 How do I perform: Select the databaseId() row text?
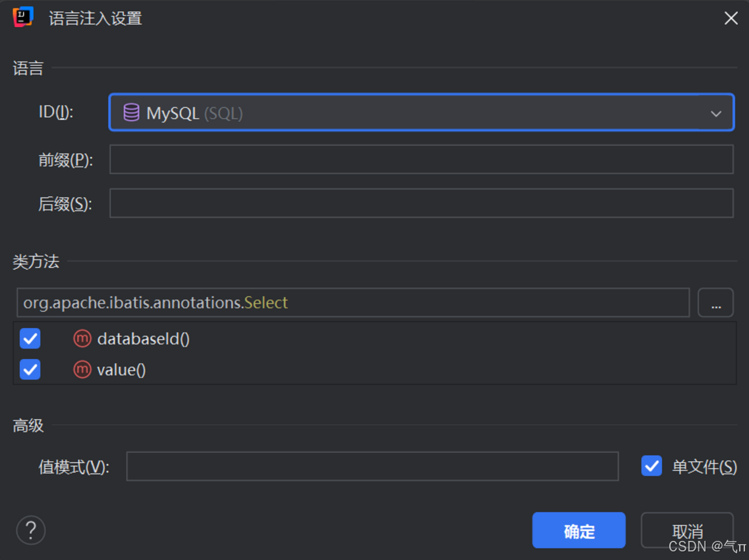pyautogui.click(x=144, y=339)
